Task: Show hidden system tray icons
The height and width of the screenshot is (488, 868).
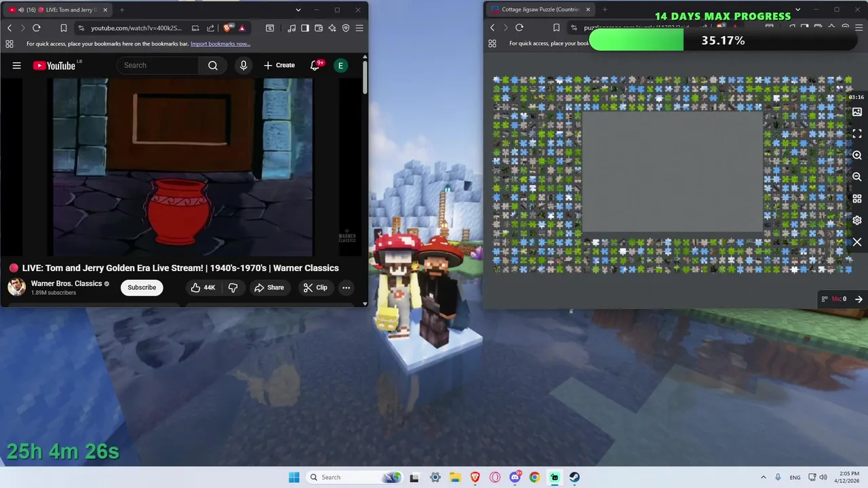Action: 763,477
